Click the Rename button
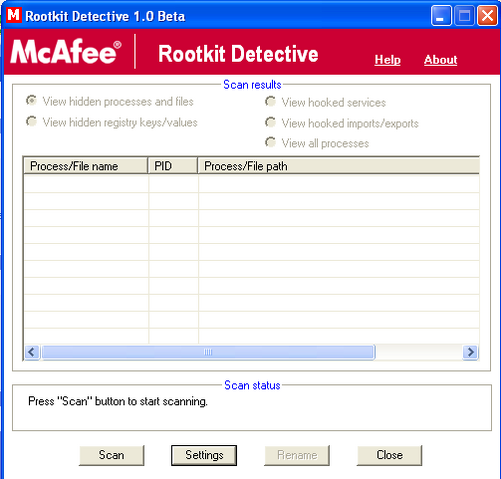Image resolution: width=501 pixels, height=479 pixels. (x=297, y=455)
